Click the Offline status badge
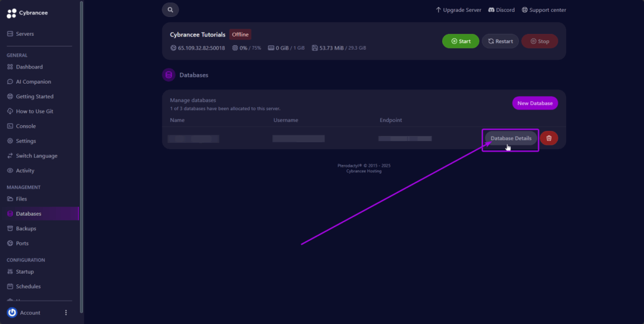Screen dimensions: 644x324 pos(240,35)
